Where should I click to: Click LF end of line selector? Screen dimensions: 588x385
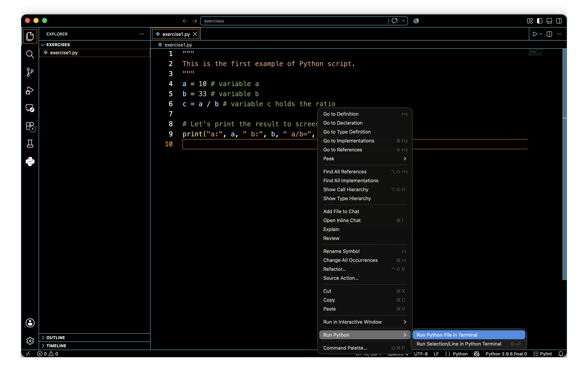pyautogui.click(x=436, y=354)
